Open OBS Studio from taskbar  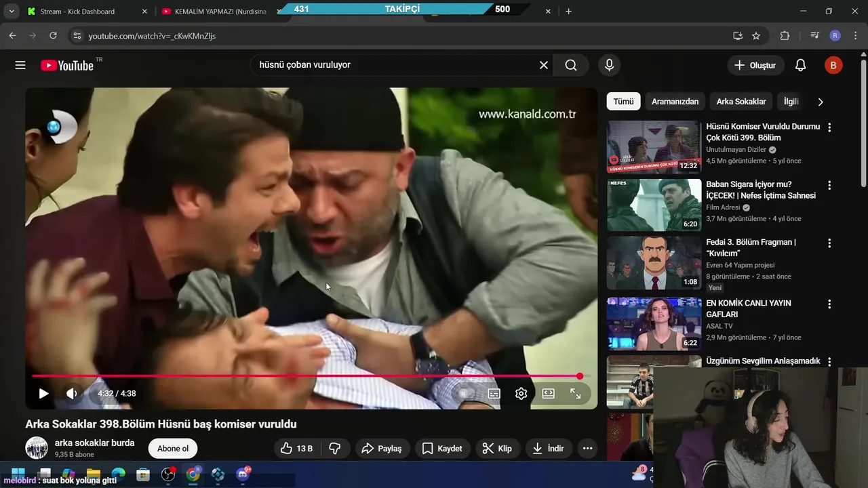point(168,474)
